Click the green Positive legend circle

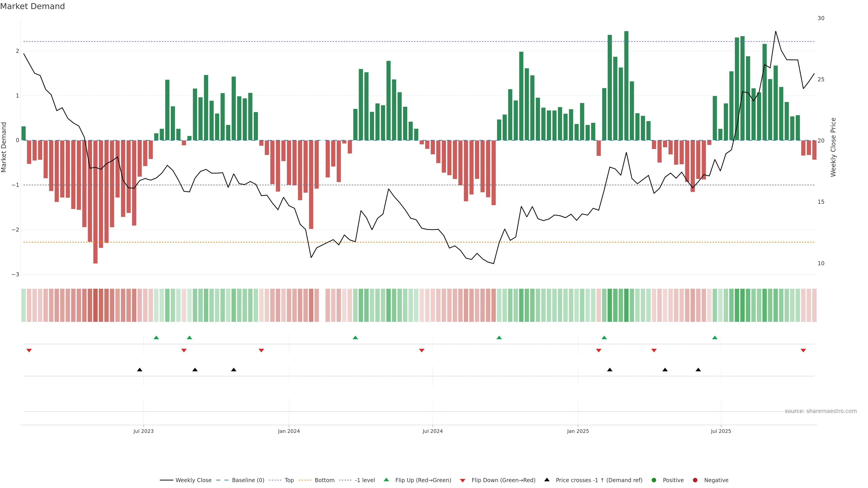tap(654, 480)
